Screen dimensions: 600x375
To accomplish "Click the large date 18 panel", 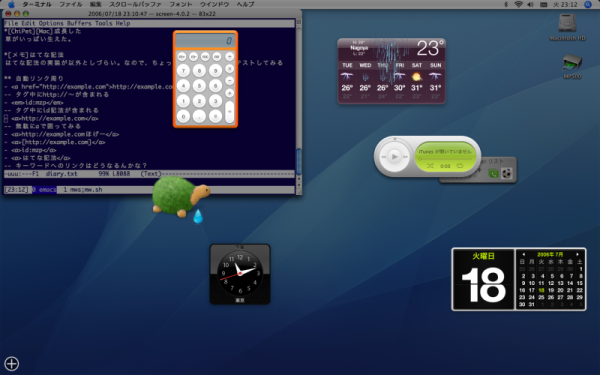I will [483, 279].
